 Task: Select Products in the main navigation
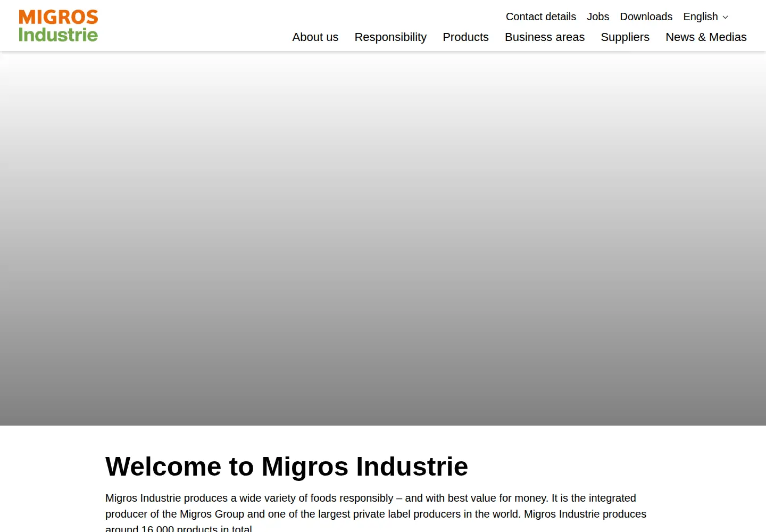click(x=465, y=37)
